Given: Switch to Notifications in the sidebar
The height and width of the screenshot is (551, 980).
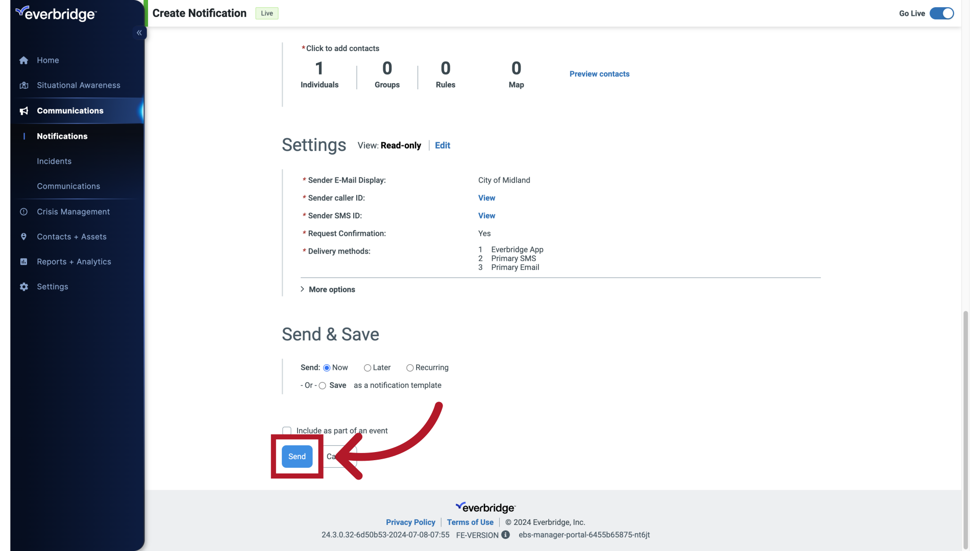Looking at the screenshot, I should click(x=62, y=136).
